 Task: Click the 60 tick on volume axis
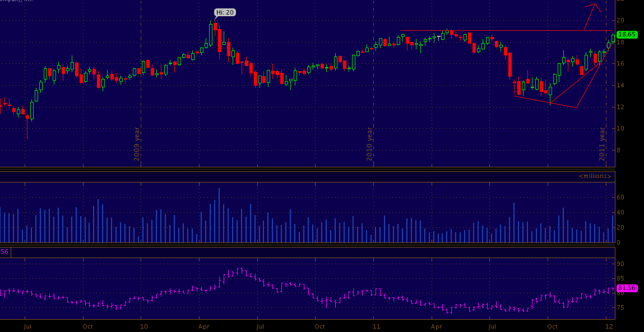point(620,198)
